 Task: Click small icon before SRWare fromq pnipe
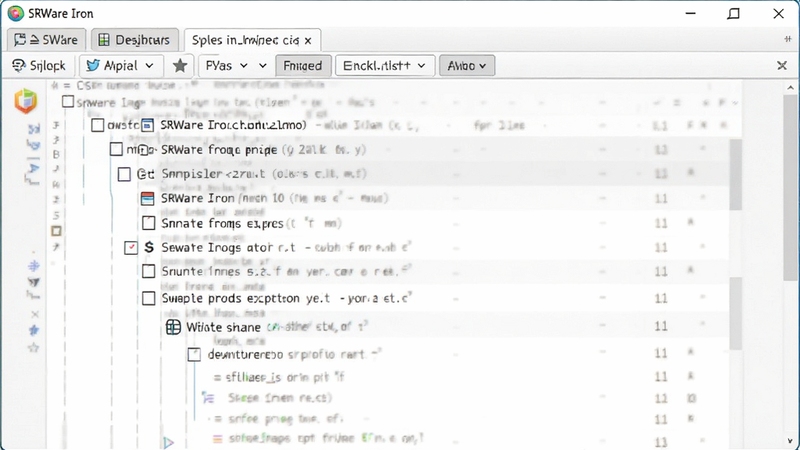pyautogui.click(x=144, y=149)
